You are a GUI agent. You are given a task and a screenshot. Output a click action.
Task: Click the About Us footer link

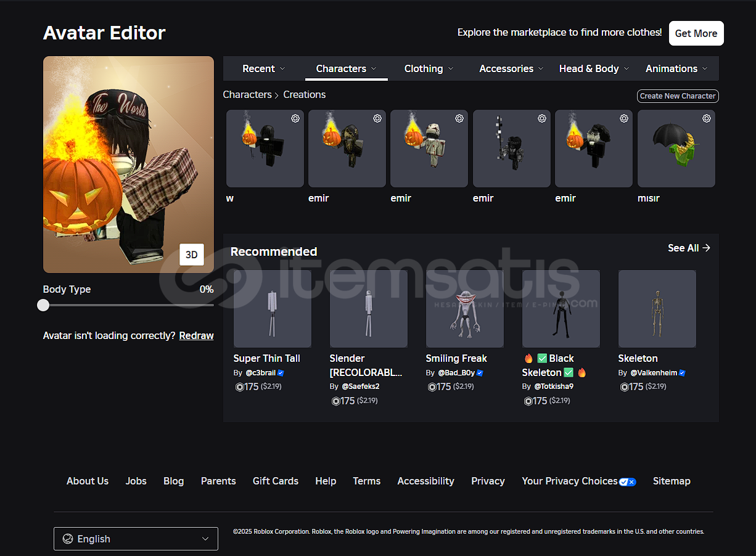click(88, 481)
